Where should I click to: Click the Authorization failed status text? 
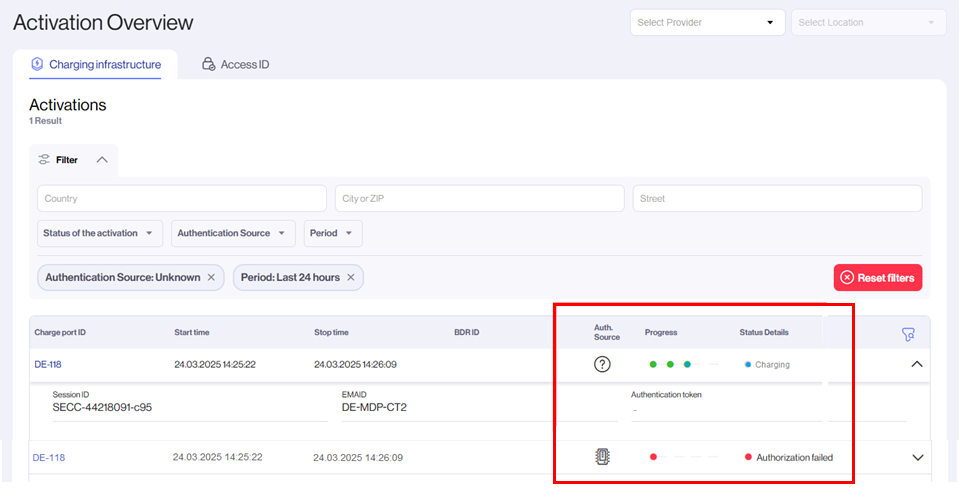click(795, 457)
